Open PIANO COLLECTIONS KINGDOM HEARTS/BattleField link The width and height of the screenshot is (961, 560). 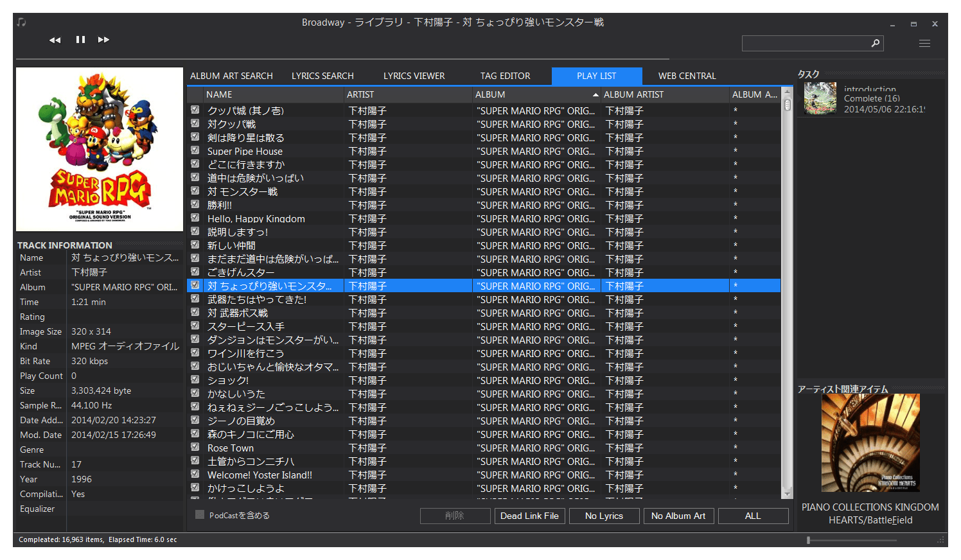pos(870,514)
